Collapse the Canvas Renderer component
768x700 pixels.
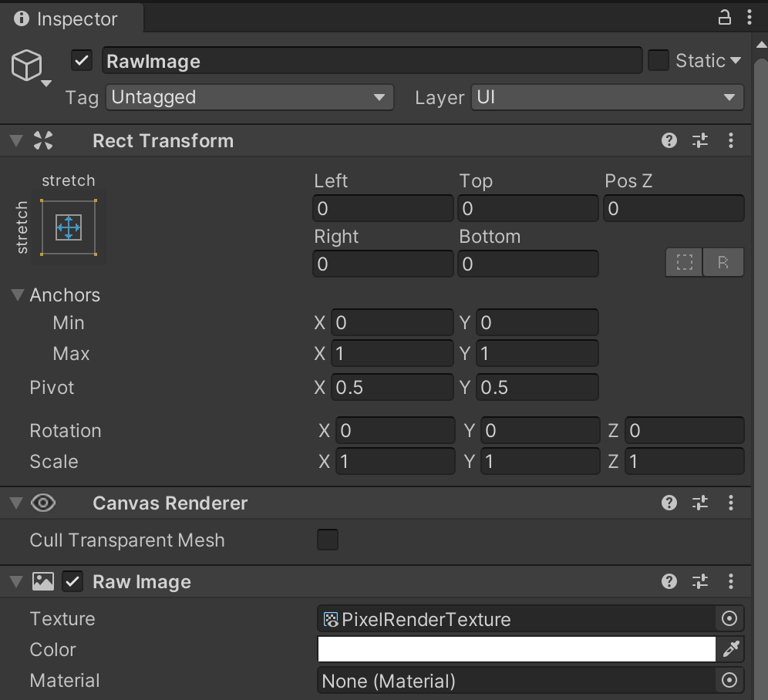point(16,503)
